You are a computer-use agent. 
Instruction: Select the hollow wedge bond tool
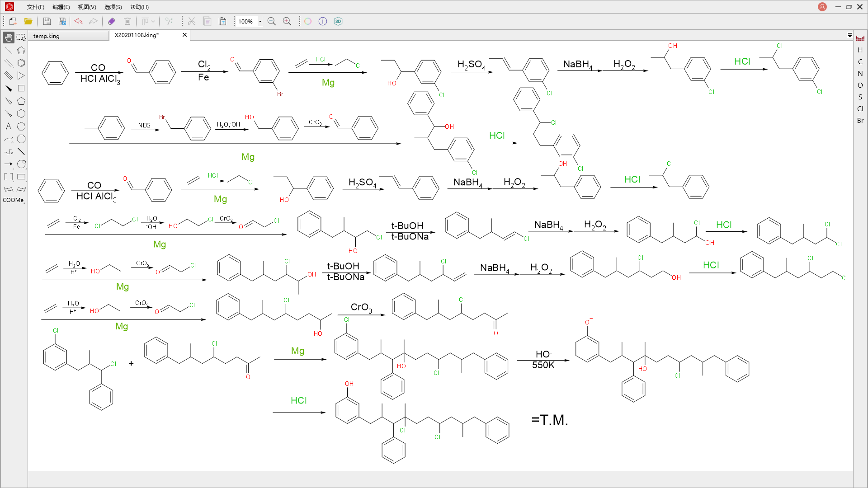click(9, 101)
